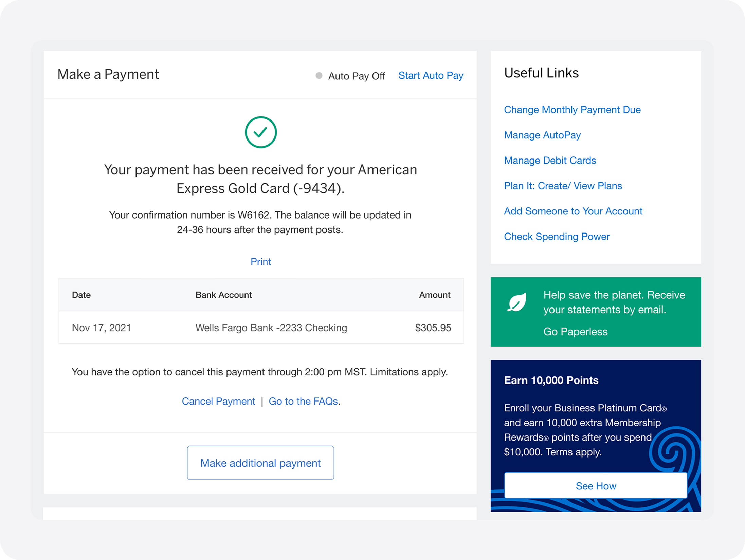The image size is (745, 560).
Task: Click the cancel option 2:00 pm MST notice
Action: tap(260, 372)
